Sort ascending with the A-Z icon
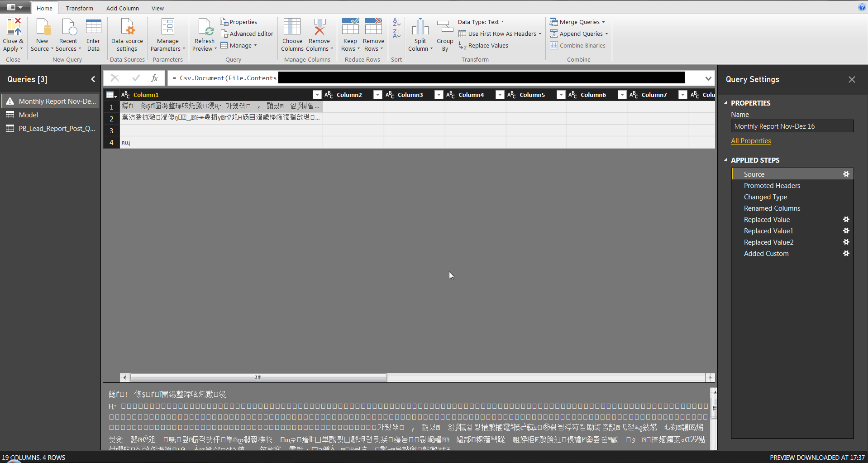The height and width of the screenshot is (463, 868). tap(396, 22)
